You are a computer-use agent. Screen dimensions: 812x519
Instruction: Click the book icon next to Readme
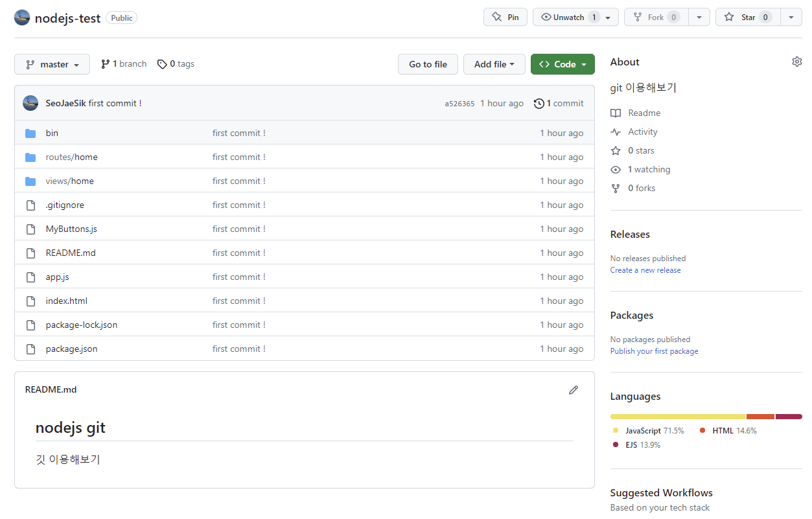(616, 113)
